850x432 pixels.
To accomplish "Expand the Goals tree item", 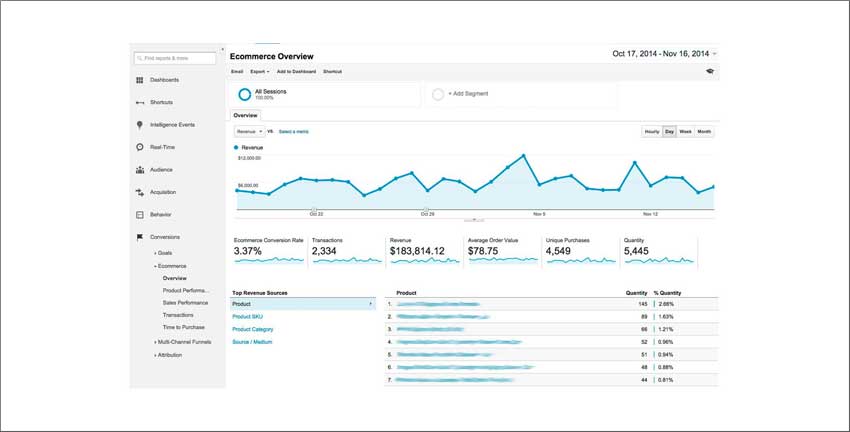I will click(163, 253).
